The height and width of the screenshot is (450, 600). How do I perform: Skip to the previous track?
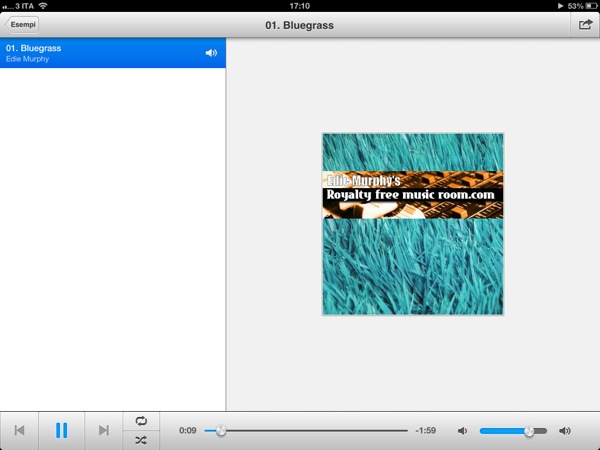coord(20,430)
